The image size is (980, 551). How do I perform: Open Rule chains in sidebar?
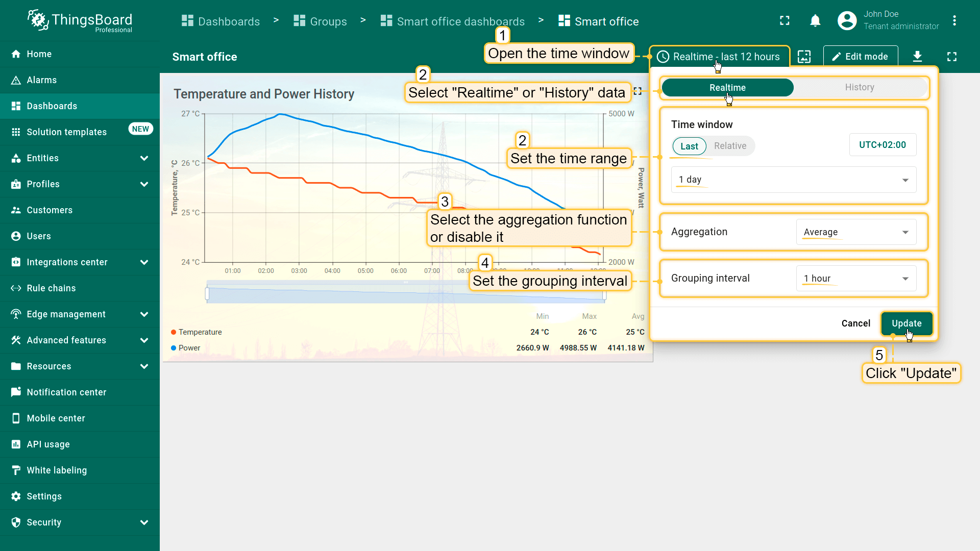pyautogui.click(x=51, y=288)
